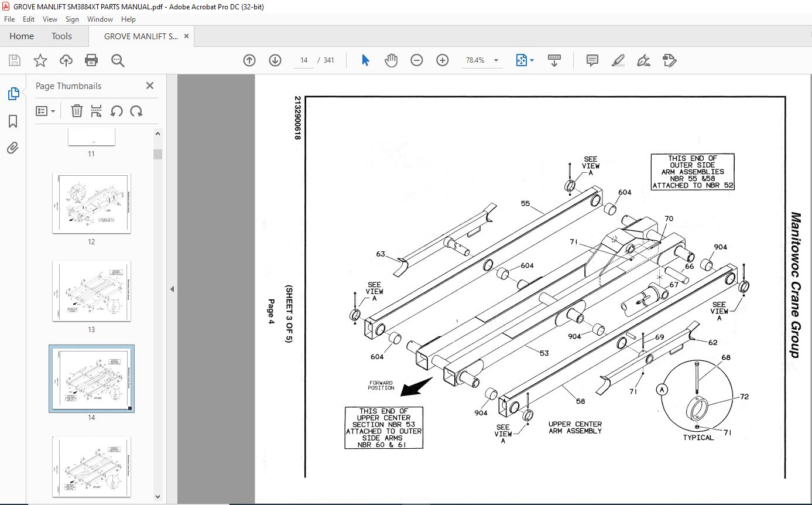The image size is (812, 505).
Task: Open the File menu
Action: pyautogui.click(x=9, y=19)
